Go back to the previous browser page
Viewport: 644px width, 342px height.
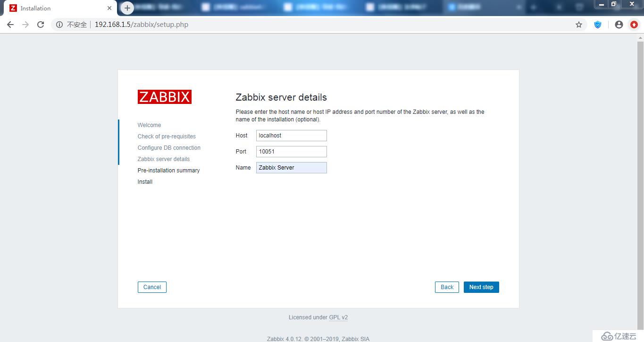(x=10, y=25)
